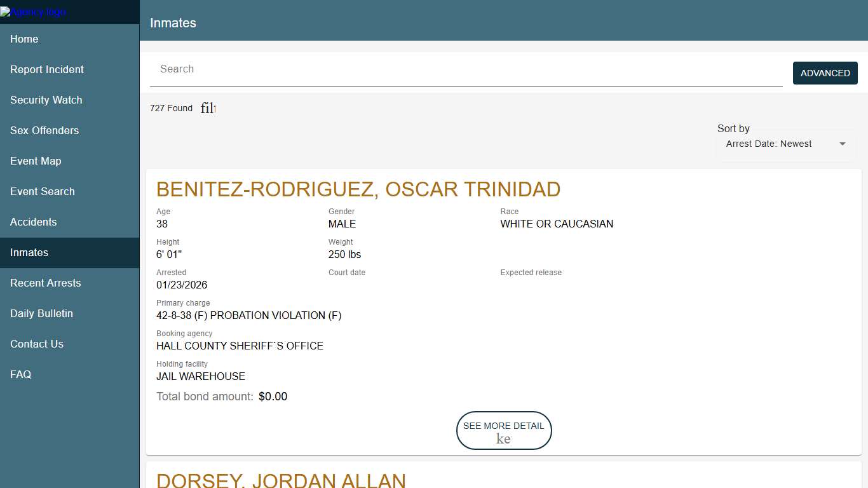The height and width of the screenshot is (488, 868).
Task: View the Daily Bulletin
Action: pos(41,314)
